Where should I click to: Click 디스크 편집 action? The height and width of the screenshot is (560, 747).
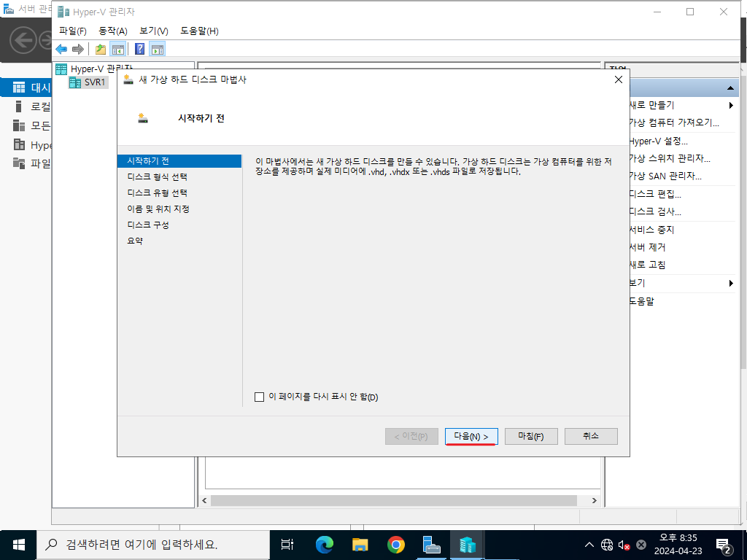point(655,194)
